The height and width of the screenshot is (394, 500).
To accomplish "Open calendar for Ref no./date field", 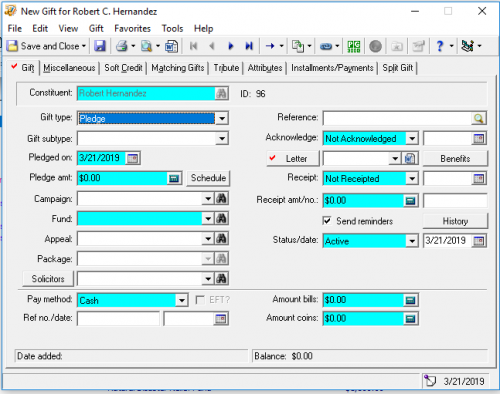I will (221, 319).
